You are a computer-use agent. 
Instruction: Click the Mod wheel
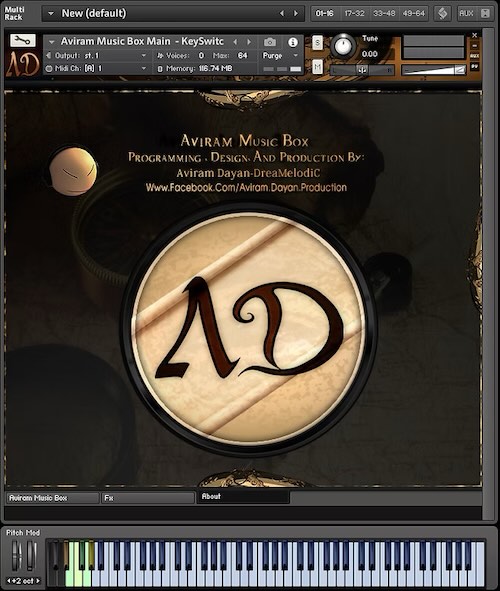(x=31, y=556)
